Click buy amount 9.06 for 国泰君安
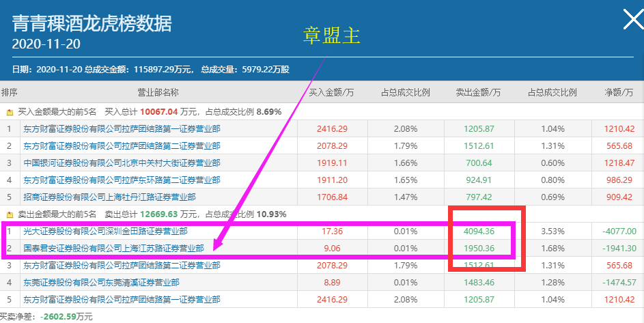This screenshot has width=644, height=323. pos(333,248)
